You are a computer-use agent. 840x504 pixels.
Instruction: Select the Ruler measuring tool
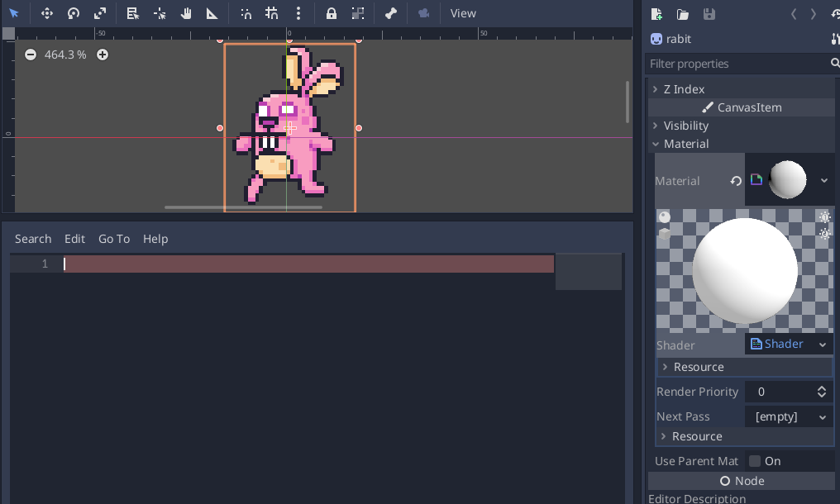[x=212, y=13]
